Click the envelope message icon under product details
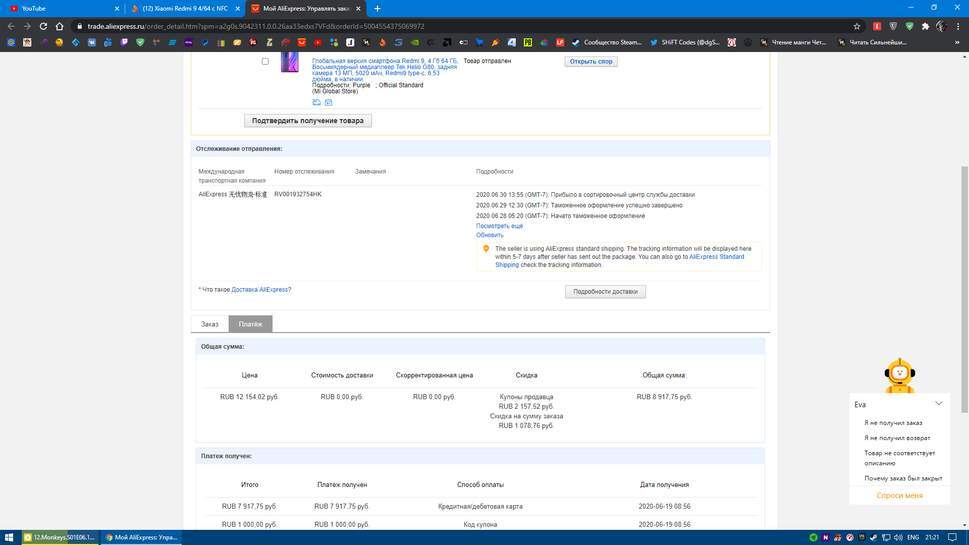This screenshot has height=545, width=969. click(328, 103)
